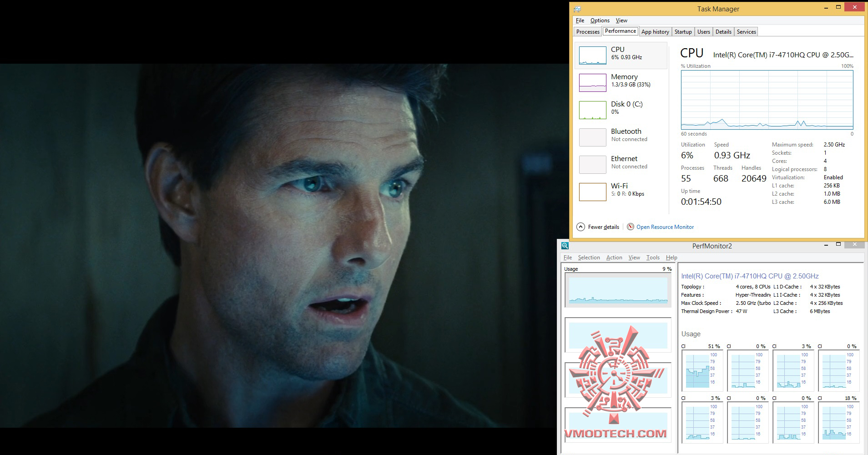The width and height of the screenshot is (868, 455).
Task: Go to the App history tab
Action: coord(655,32)
